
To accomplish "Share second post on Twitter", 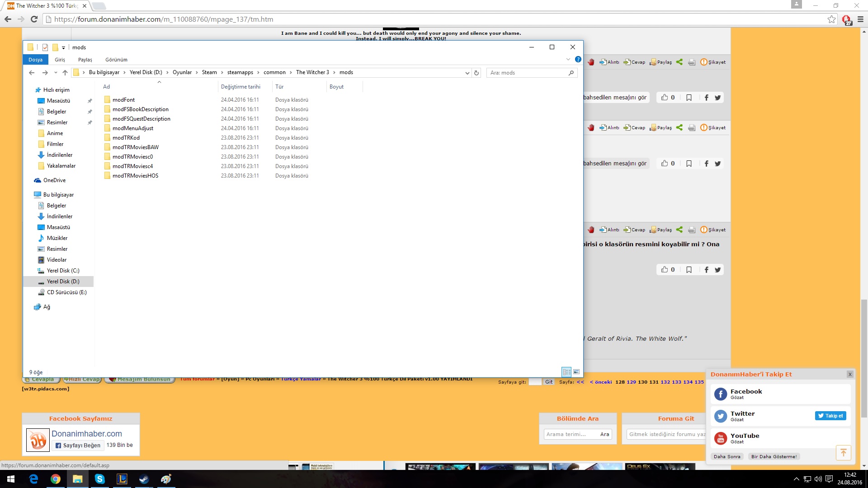I will [x=717, y=164].
